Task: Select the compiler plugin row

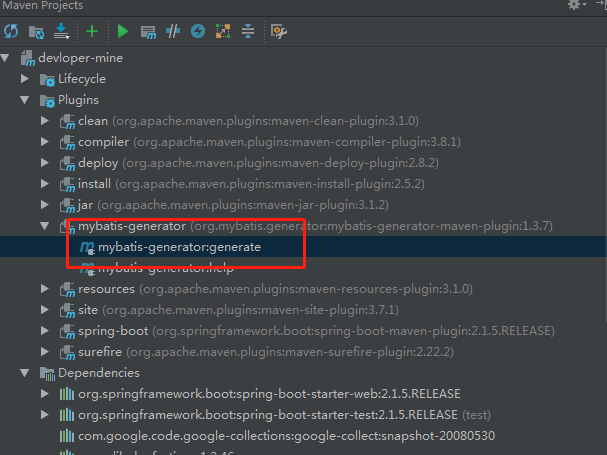Action: [304, 142]
